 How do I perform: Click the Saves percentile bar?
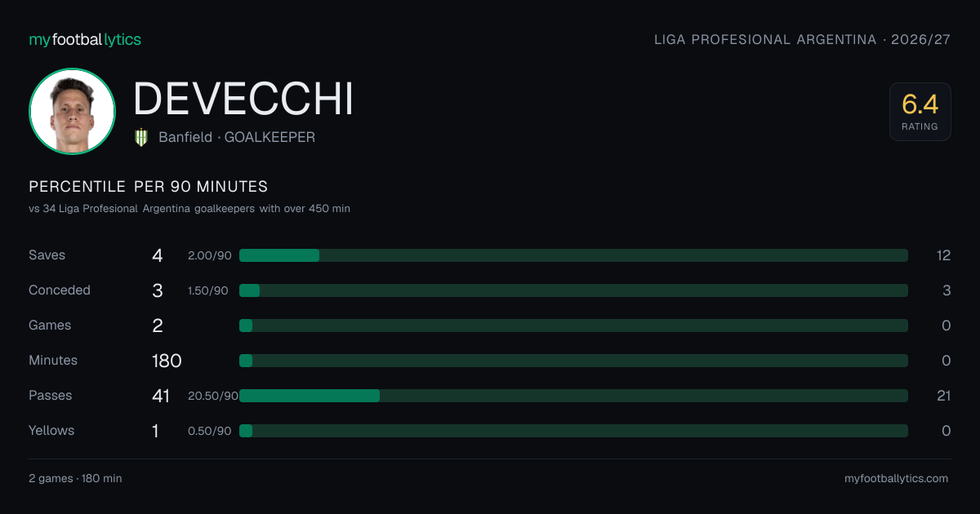573,255
